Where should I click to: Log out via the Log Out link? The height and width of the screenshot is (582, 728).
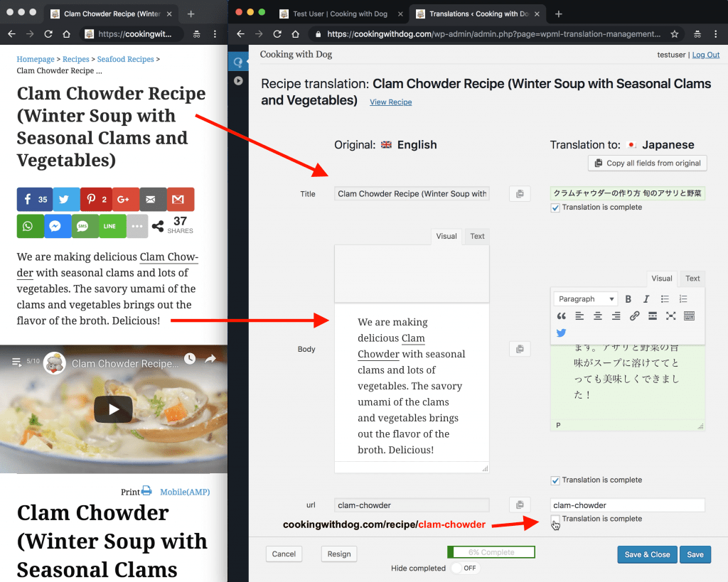click(706, 55)
